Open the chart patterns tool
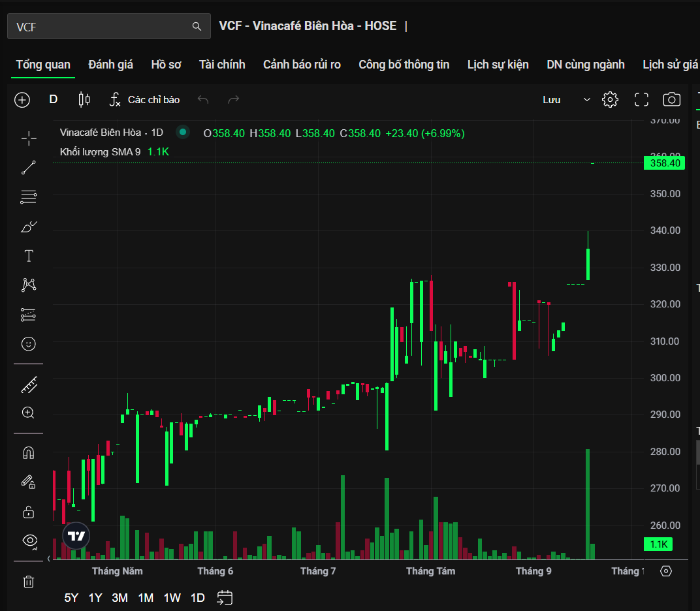Viewport: 700px width, 611px height. click(29, 285)
